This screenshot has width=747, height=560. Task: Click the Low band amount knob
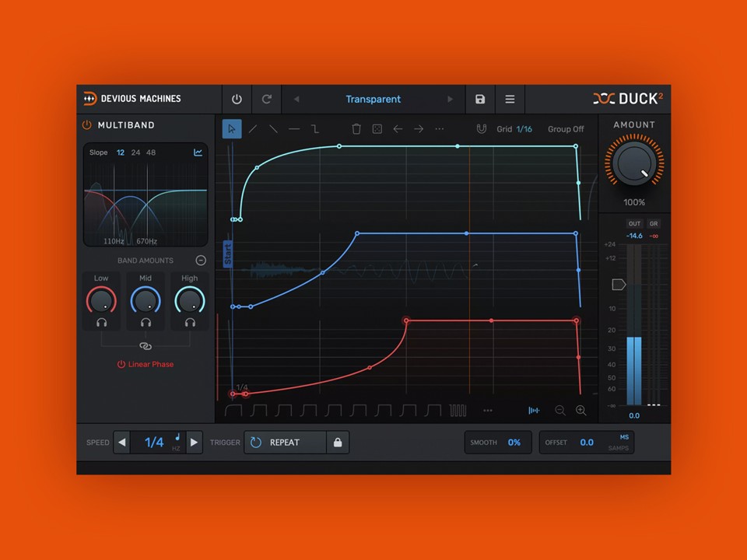(x=101, y=300)
